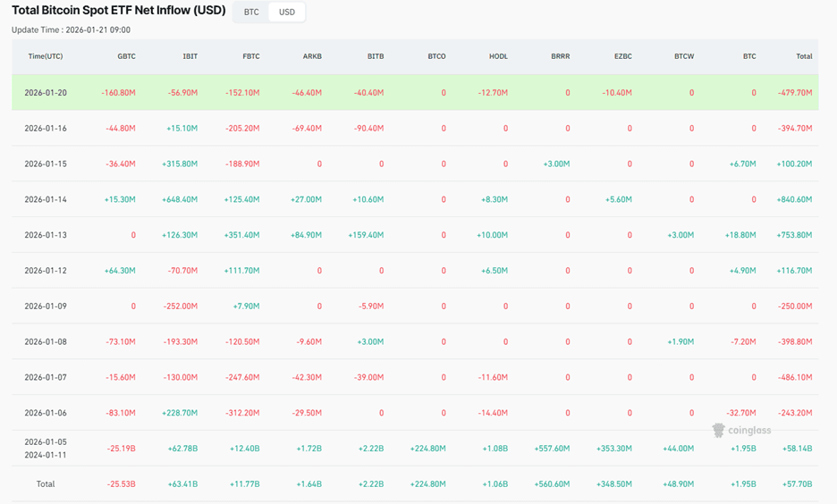Click the Time(UTC) column header
Image resolution: width=837 pixels, height=504 pixels.
coord(46,56)
